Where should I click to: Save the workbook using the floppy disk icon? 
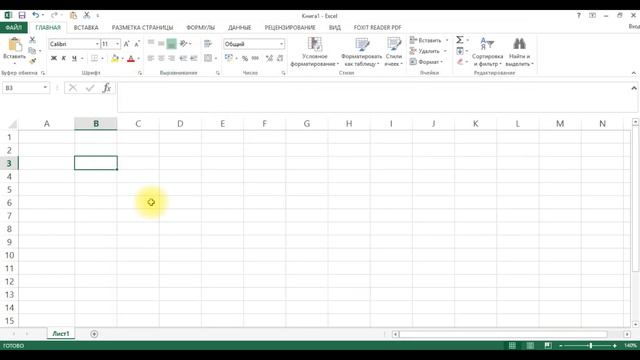pos(22,16)
